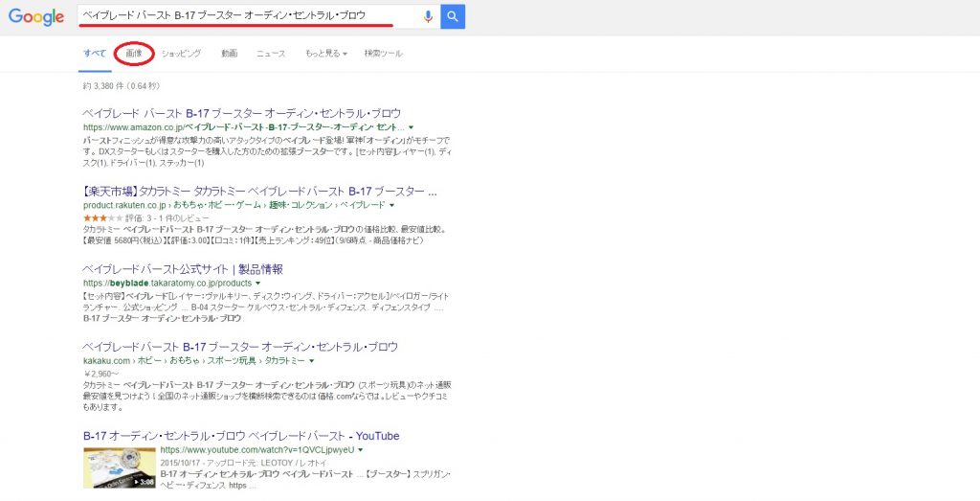Switch to the 画像 tab
The image size is (980, 501).
[x=134, y=54]
